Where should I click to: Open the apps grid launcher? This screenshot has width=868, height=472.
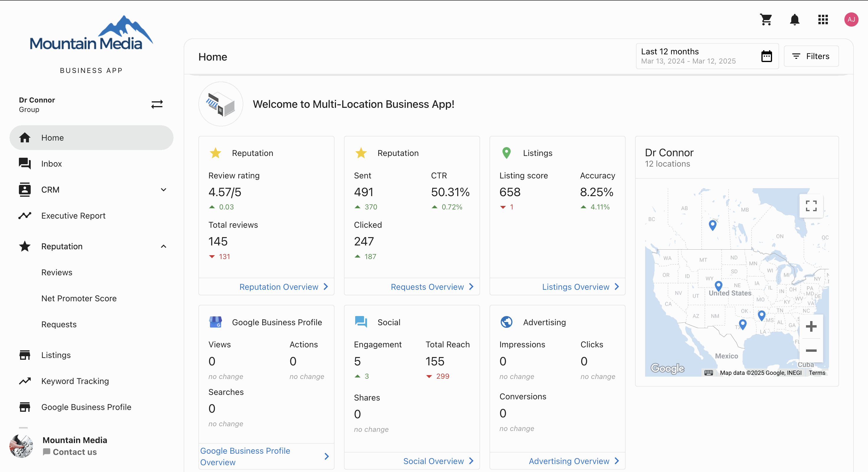tap(823, 19)
